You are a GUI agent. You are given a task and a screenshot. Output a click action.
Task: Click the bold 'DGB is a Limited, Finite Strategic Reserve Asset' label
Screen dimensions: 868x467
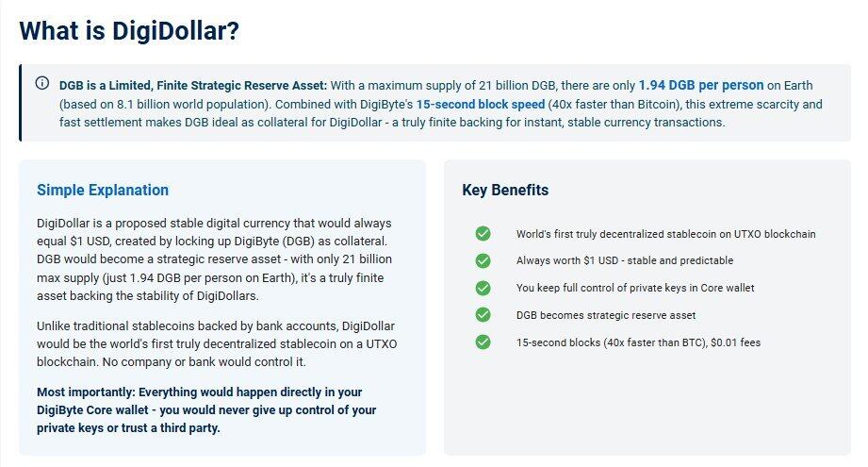(193, 85)
